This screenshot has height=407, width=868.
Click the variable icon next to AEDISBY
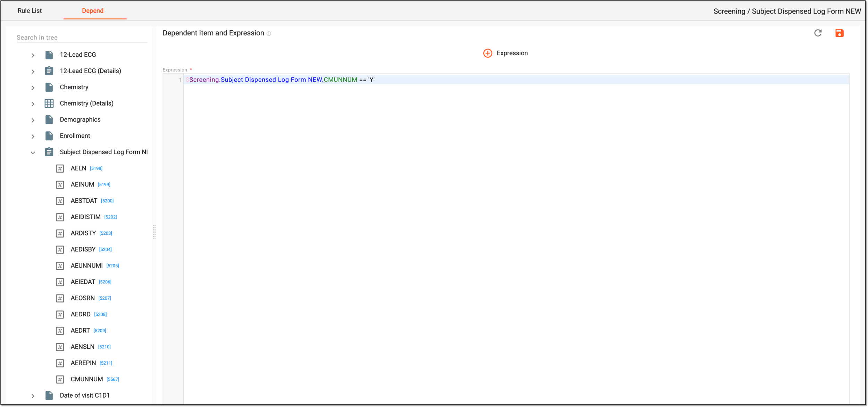click(x=60, y=250)
